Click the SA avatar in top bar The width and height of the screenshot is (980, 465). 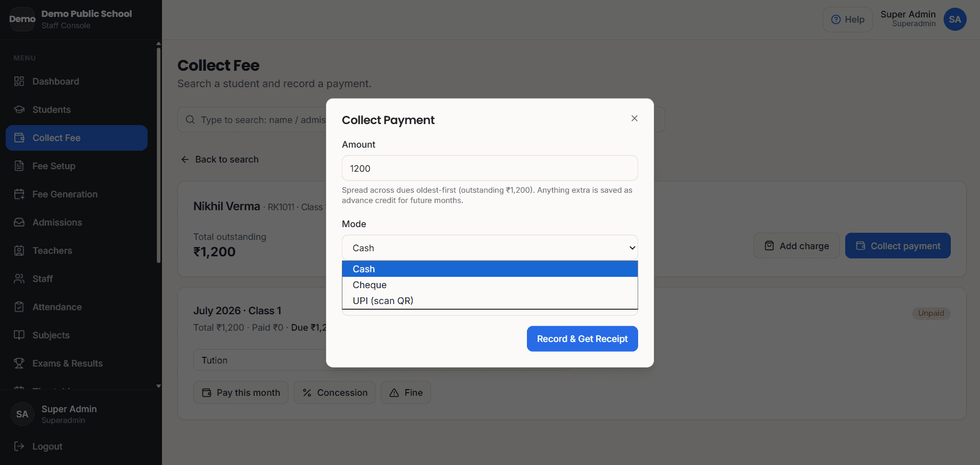tap(955, 19)
